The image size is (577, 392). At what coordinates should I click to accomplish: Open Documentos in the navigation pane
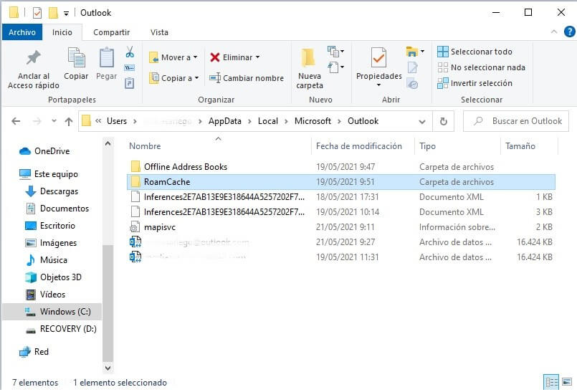(57, 209)
